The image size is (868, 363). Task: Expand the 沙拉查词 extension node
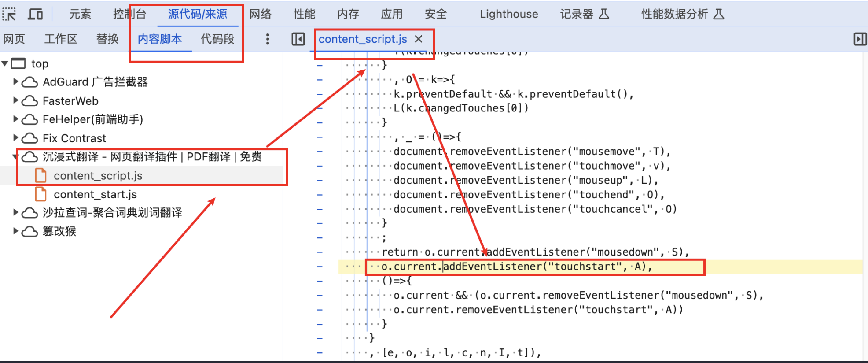[x=15, y=212]
